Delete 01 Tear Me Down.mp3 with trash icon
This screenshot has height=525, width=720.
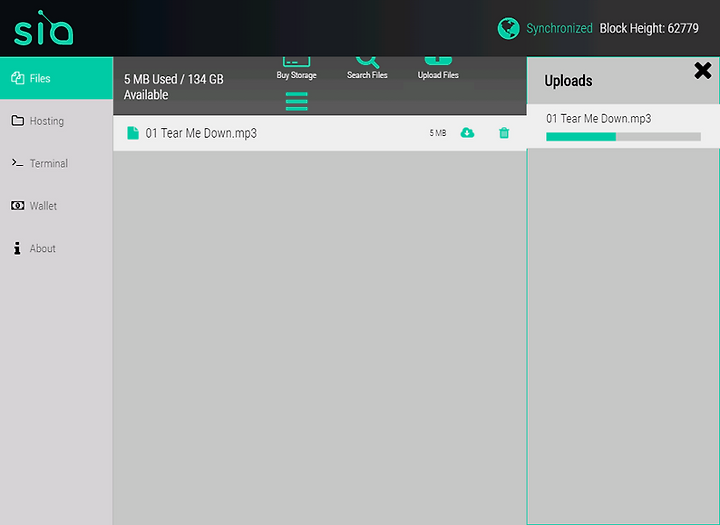pyautogui.click(x=504, y=133)
